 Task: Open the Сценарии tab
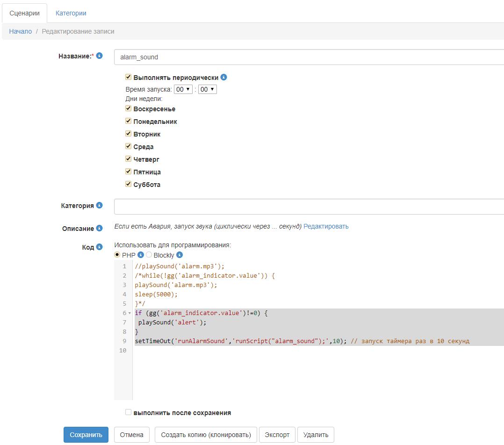tap(24, 13)
